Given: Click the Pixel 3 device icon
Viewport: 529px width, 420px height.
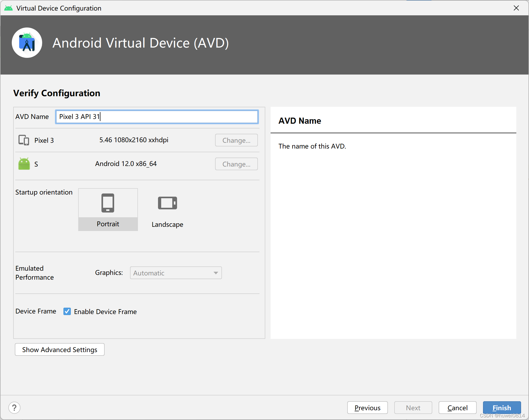Looking at the screenshot, I should (25, 140).
